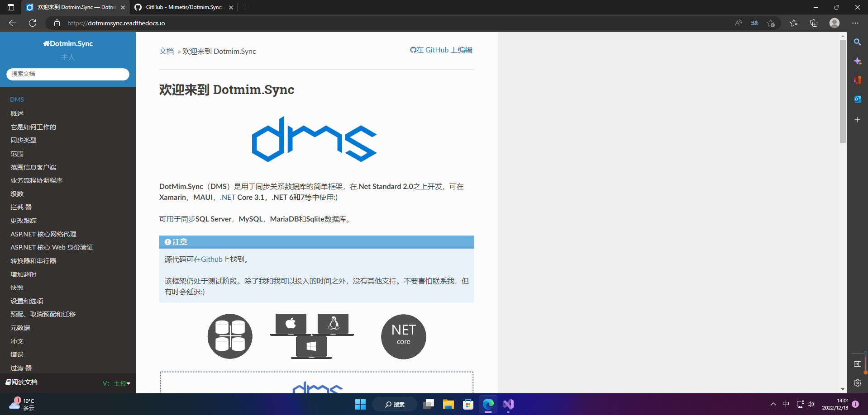Follow the Github source code link

pyautogui.click(x=211, y=259)
